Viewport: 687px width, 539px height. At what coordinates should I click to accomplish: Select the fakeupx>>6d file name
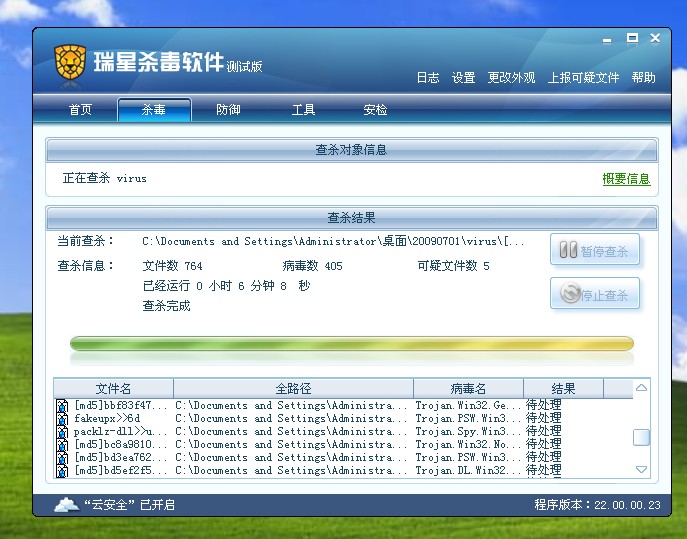click(x=107, y=418)
